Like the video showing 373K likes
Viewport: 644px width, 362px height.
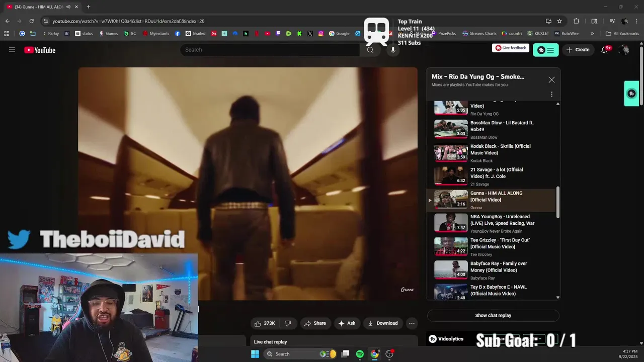(265, 323)
